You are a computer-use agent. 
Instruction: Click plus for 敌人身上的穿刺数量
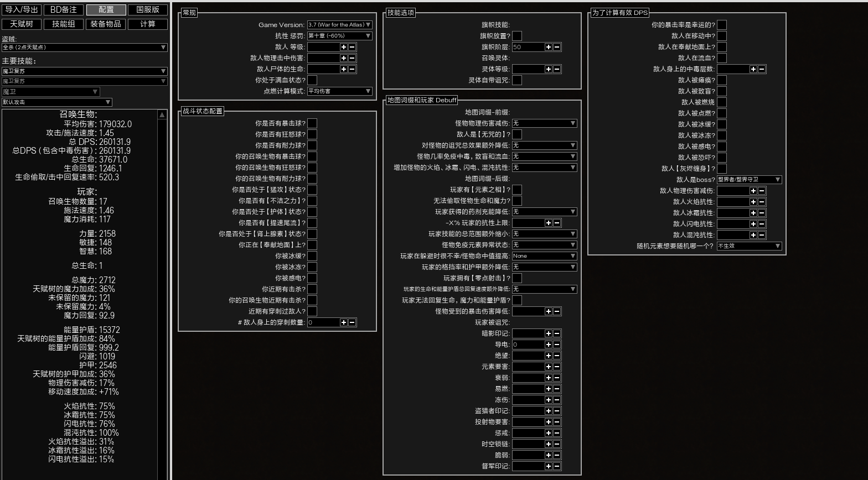tap(343, 322)
